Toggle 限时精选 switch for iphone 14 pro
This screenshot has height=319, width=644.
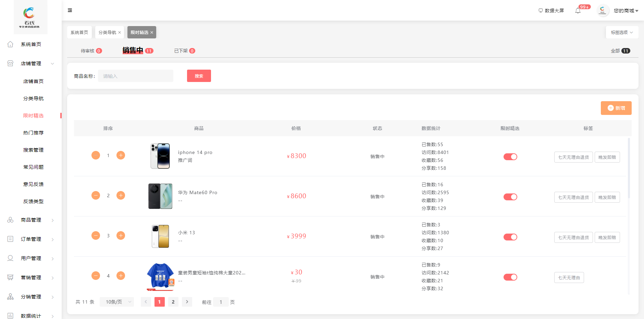coord(510,157)
